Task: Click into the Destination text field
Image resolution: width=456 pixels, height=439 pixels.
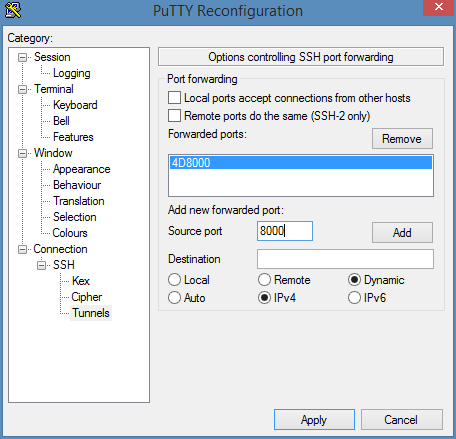Action: 345,259
